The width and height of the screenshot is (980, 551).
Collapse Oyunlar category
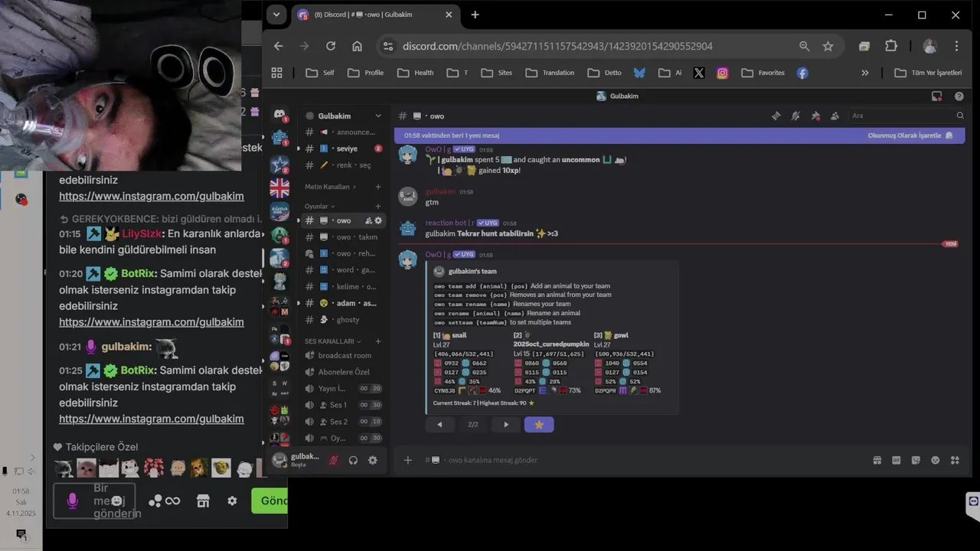click(320, 206)
